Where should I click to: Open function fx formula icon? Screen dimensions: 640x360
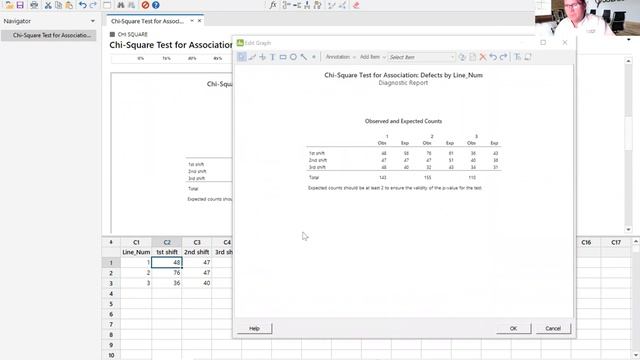coord(273,5)
